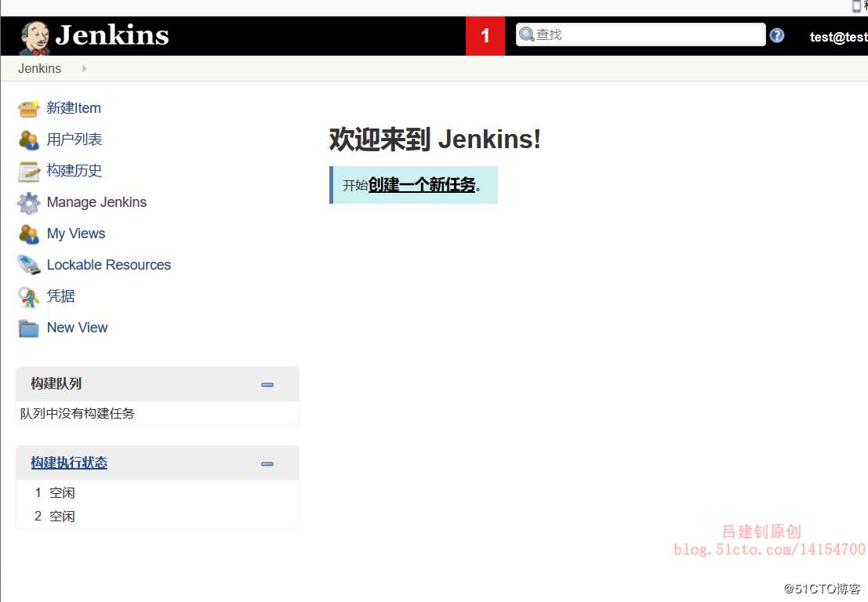Click the magnifier icon in search box
Viewport: 868px width, 602px height.
pyautogui.click(x=526, y=34)
